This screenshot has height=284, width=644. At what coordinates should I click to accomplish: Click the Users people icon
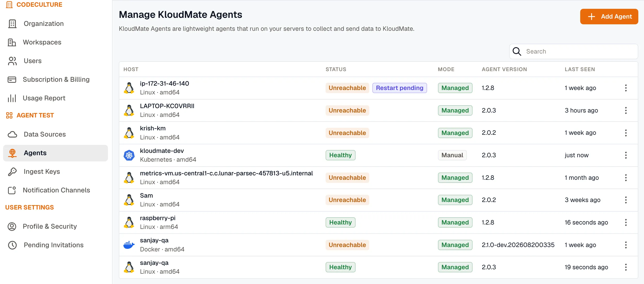[x=12, y=61]
